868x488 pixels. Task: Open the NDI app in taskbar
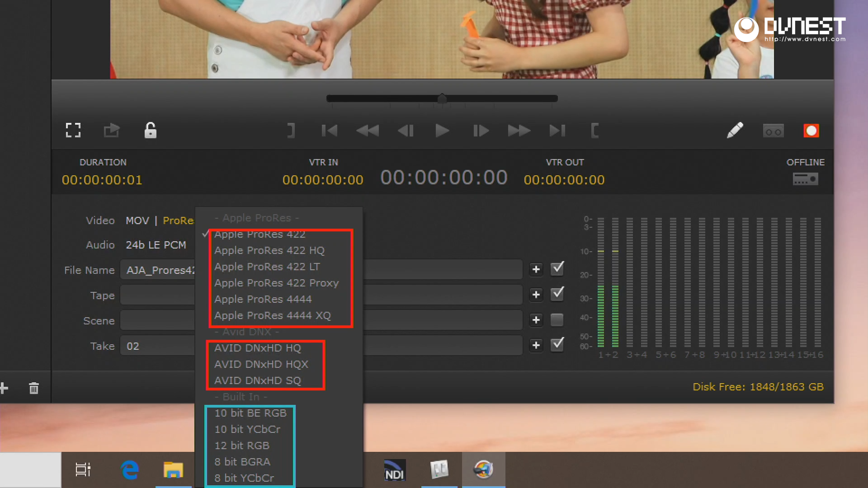pos(394,470)
